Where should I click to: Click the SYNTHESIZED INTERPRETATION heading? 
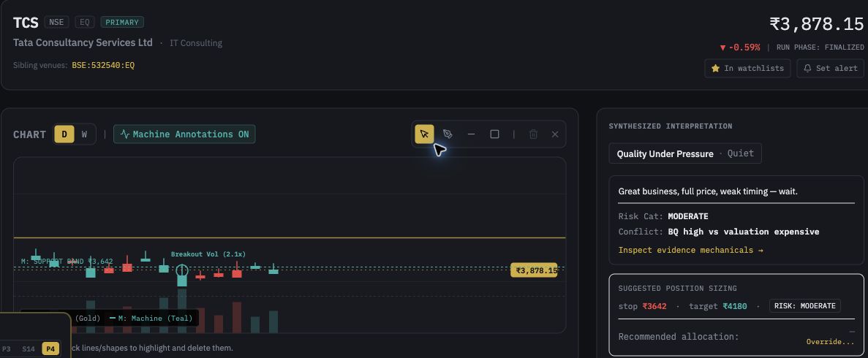click(671, 126)
